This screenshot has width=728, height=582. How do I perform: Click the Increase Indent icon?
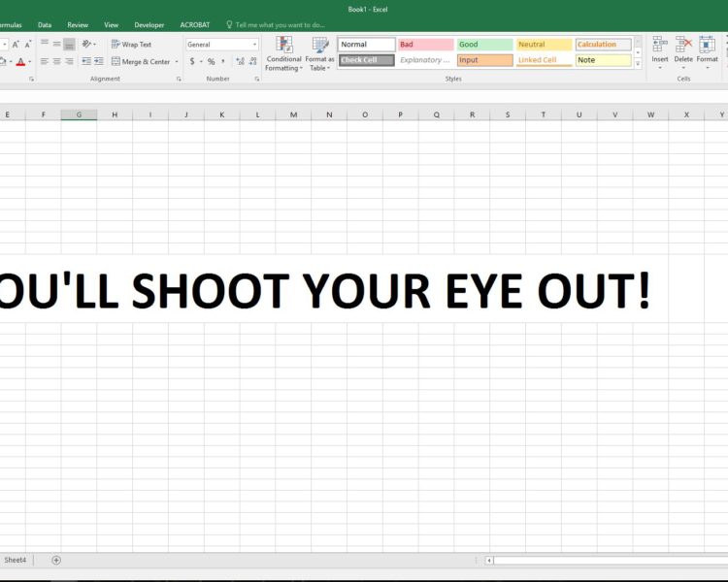pyautogui.click(x=98, y=61)
